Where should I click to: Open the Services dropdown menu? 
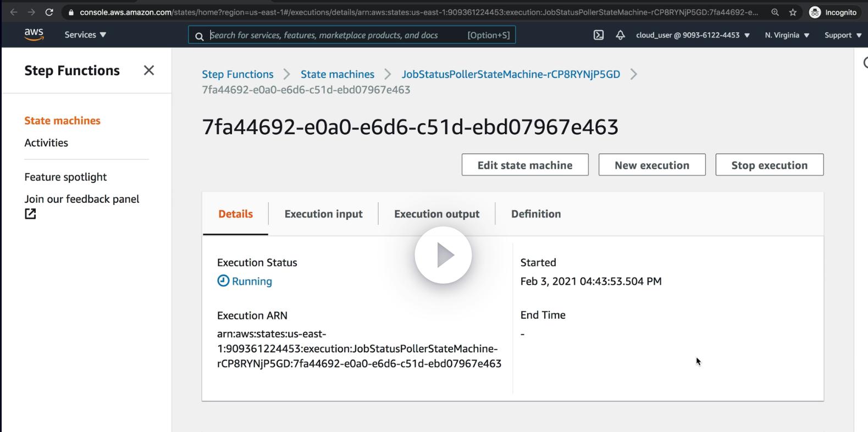(85, 35)
